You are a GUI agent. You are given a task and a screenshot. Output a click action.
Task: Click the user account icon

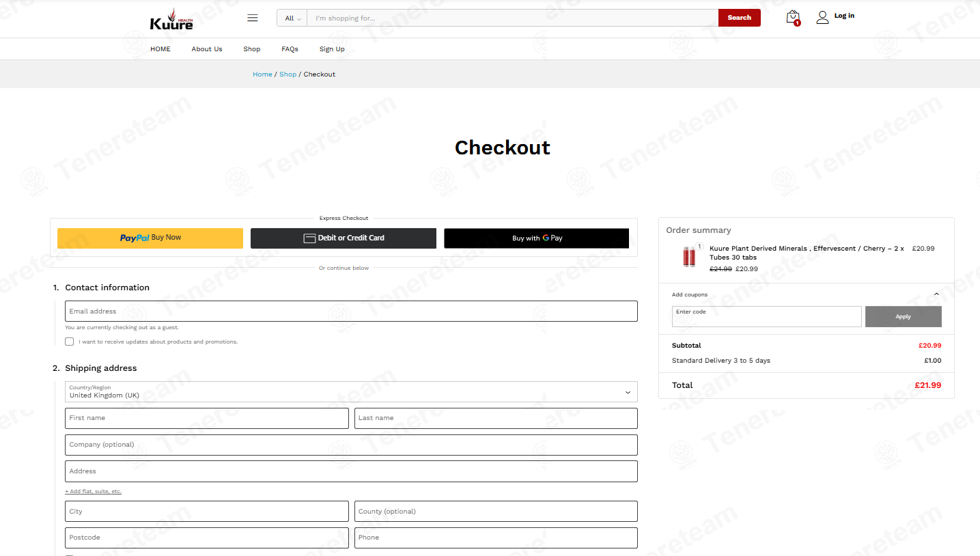pos(822,17)
